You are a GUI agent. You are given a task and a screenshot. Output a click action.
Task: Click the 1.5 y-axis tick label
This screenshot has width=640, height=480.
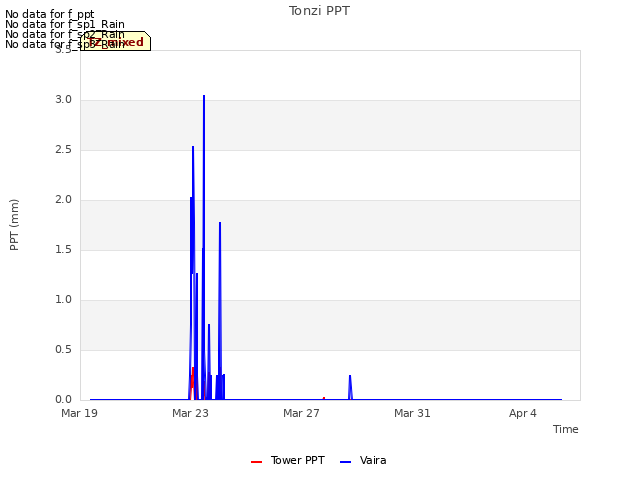pyautogui.click(x=63, y=249)
